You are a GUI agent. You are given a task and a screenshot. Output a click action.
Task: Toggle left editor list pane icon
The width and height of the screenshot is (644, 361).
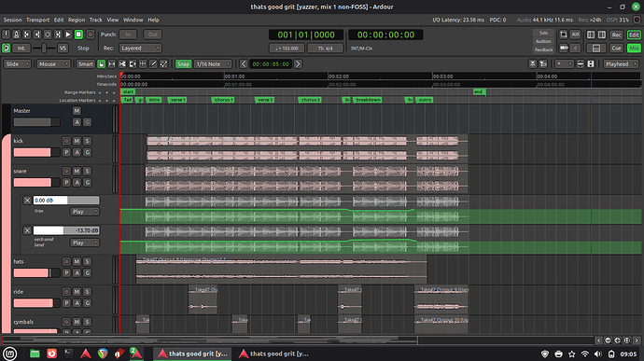(591, 35)
